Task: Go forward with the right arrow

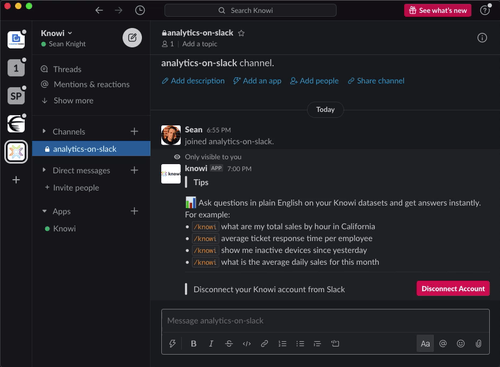Action: pos(119,10)
